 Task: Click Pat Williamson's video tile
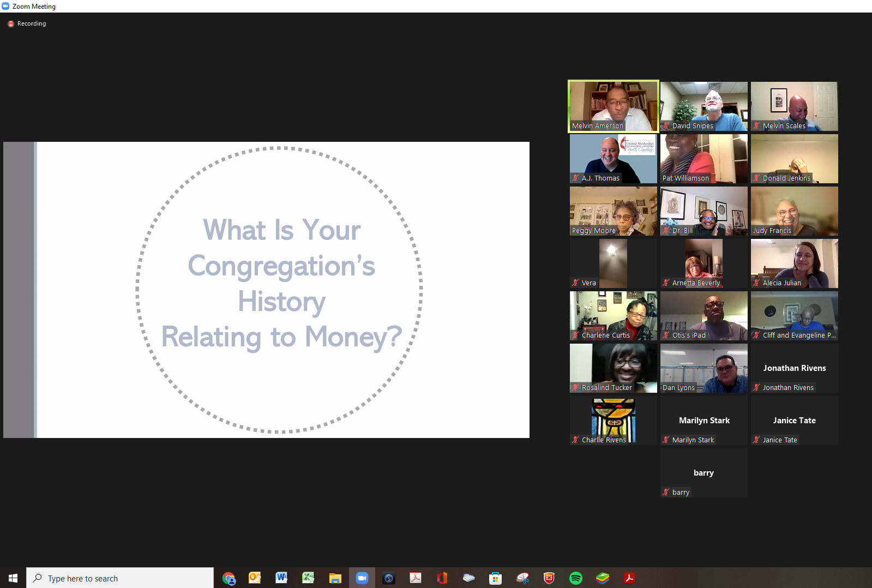(x=703, y=159)
